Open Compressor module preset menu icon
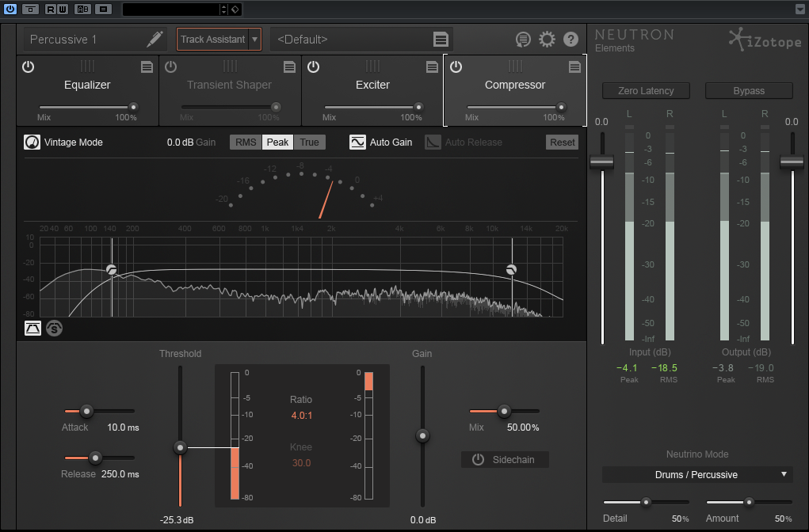 point(574,66)
